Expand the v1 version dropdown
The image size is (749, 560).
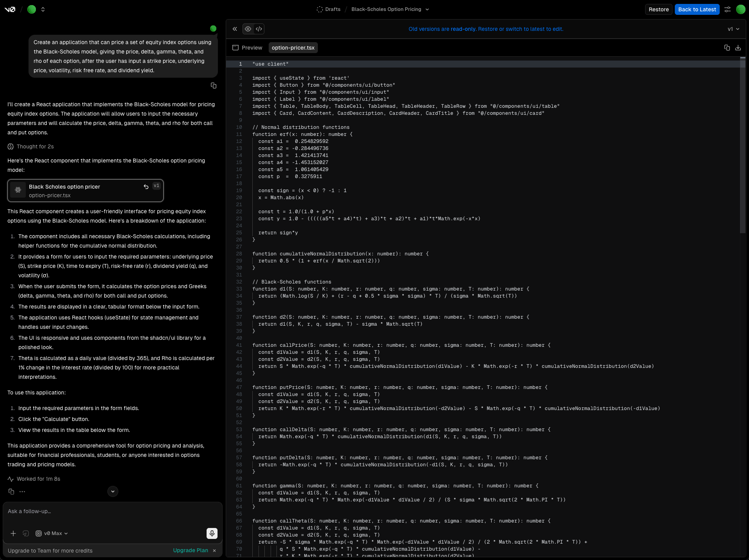733,29
